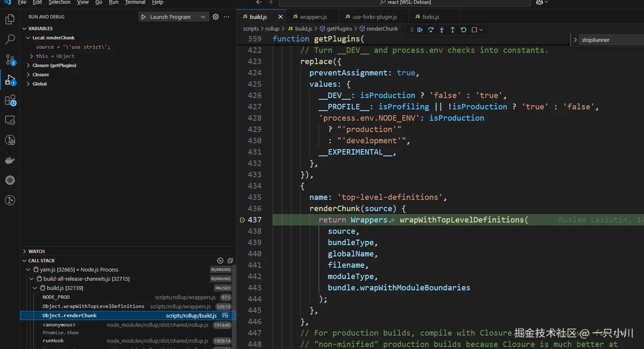644x349 pixels.
Task: Toggle the breakpoint at line 437
Action: (x=242, y=220)
